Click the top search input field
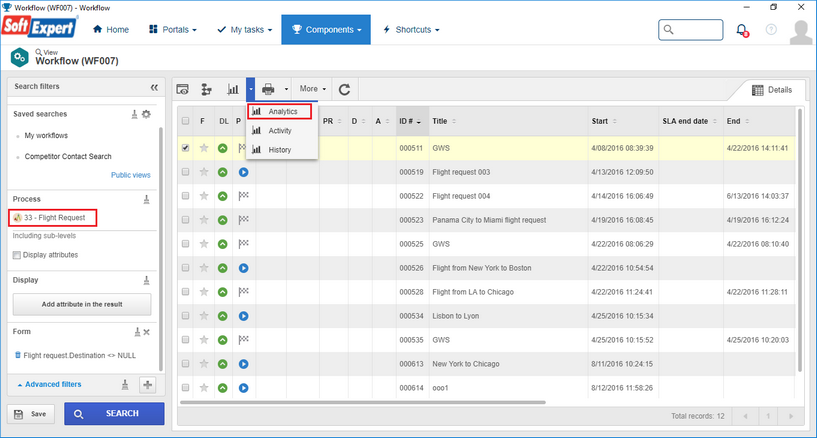Viewport: 817px width, 438px height. 691,30
